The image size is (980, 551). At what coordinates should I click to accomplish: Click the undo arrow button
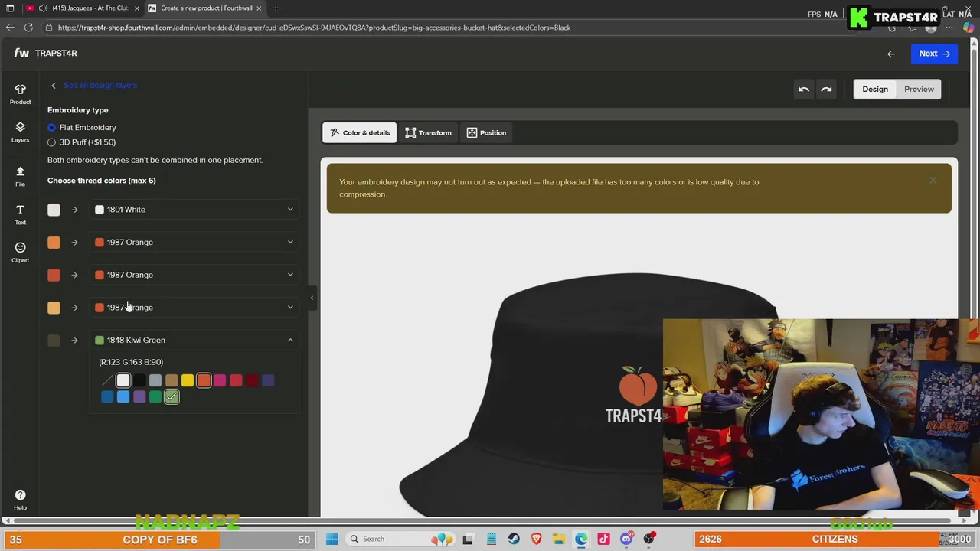803,90
